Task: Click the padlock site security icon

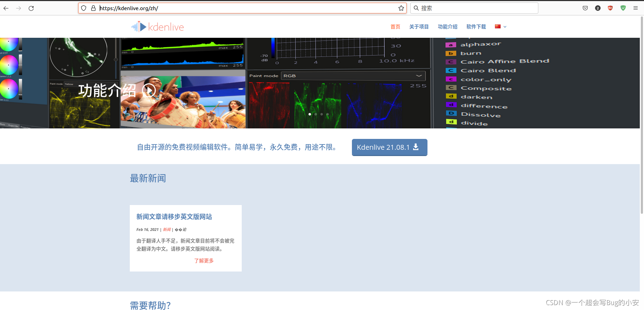Action: coord(93,8)
